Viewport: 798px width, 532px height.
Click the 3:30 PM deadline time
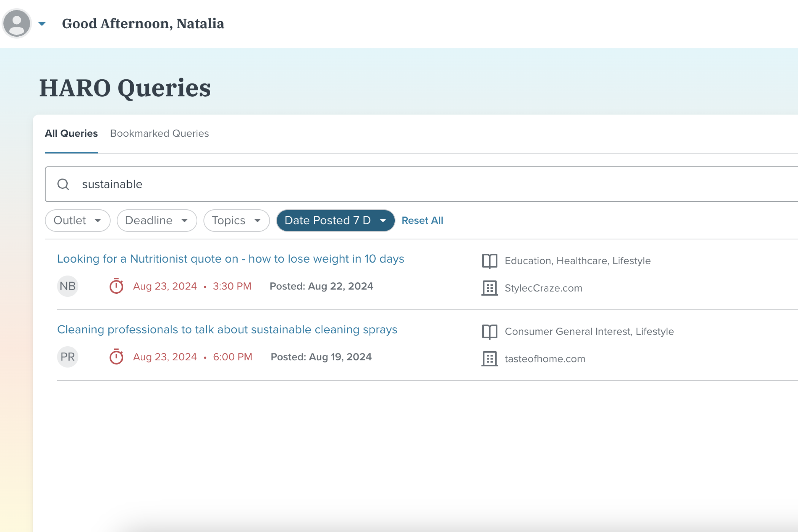[x=232, y=286]
